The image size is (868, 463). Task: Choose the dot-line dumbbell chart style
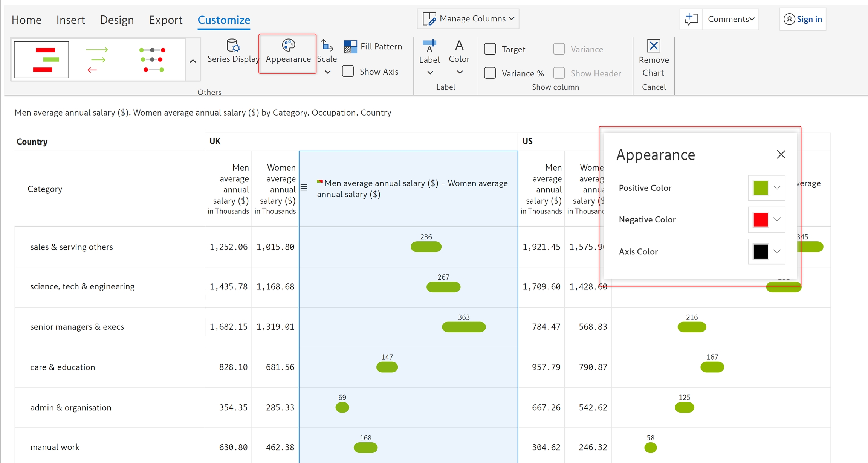pos(152,60)
